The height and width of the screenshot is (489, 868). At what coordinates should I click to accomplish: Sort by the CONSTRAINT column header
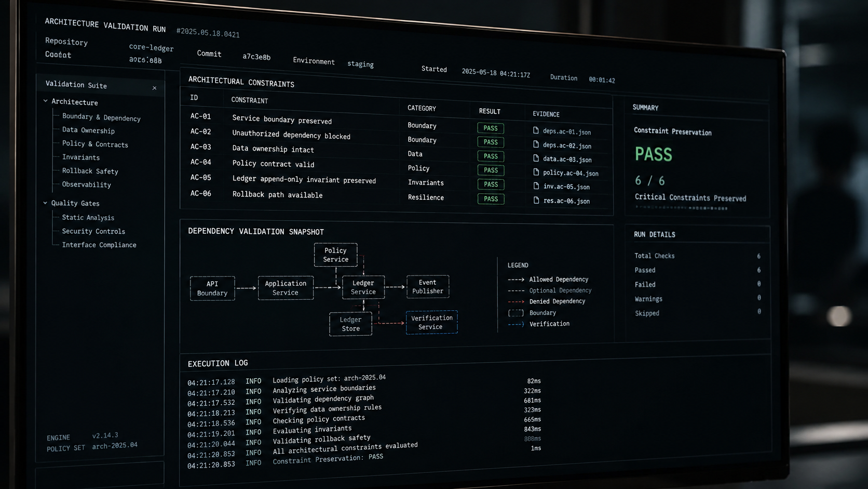click(x=250, y=100)
